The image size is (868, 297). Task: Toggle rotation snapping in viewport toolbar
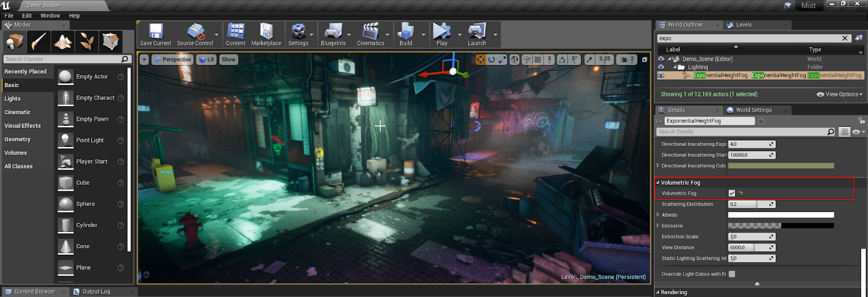(562, 60)
